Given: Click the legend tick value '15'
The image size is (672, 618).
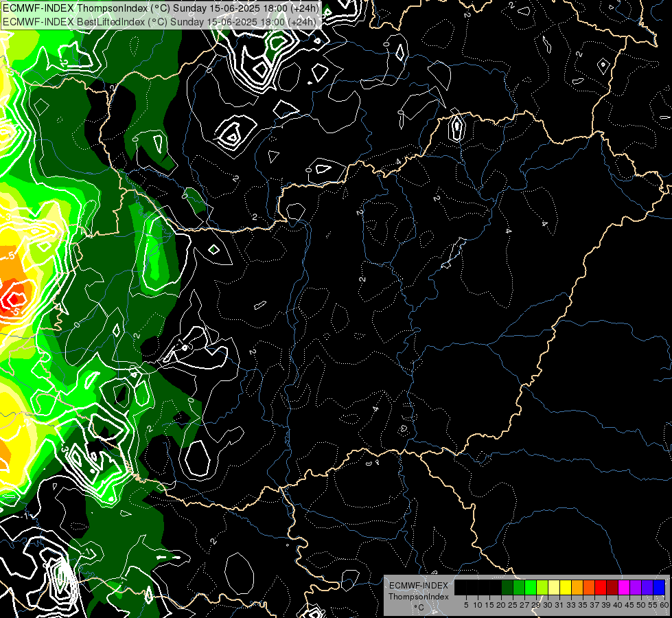Looking at the screenshot, I should click(489, 605).
